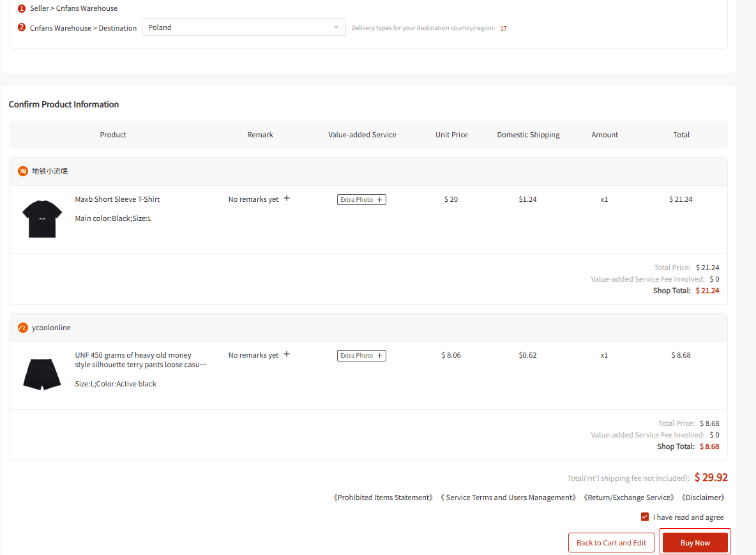Click Shop Total $ 8.68 value
Viewport: 756px width, 555px height.
tap(709, 446)
